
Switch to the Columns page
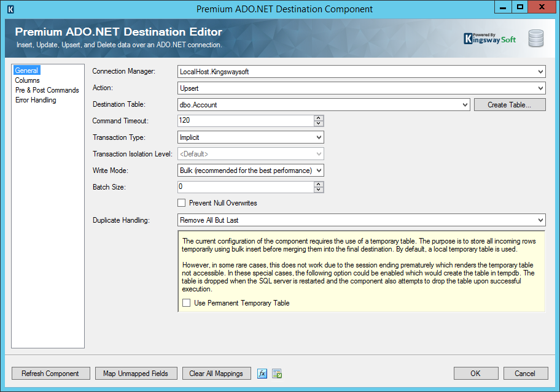click(28, 80)
